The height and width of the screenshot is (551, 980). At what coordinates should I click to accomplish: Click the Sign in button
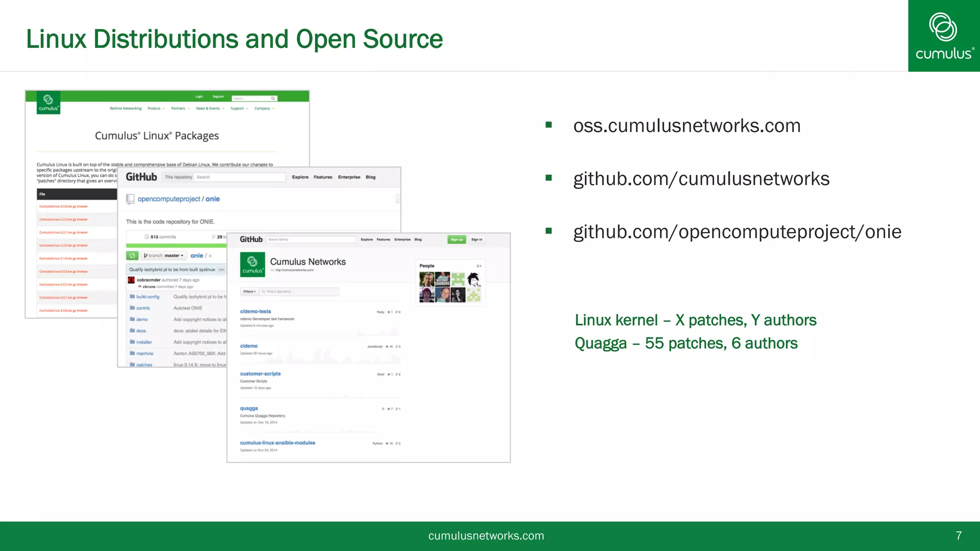(x=477, y=240)
